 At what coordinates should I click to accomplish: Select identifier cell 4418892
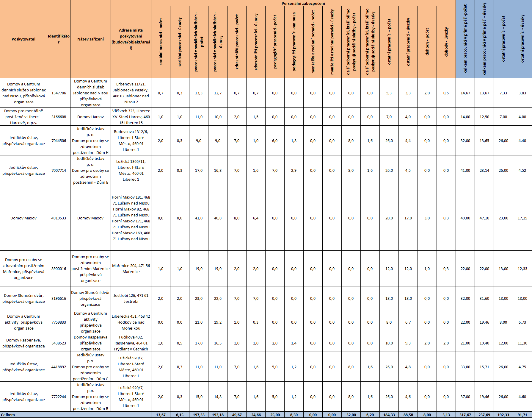pos(59,367)
